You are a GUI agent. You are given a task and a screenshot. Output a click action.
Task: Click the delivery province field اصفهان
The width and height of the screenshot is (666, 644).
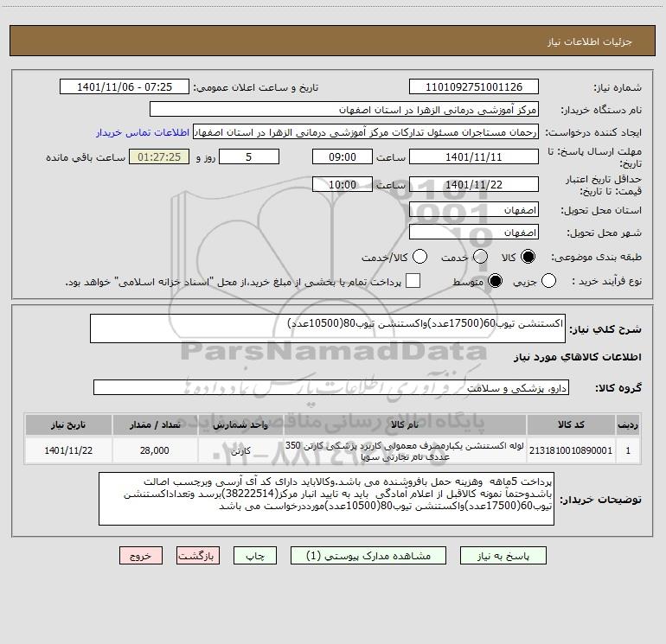tap(474, 210)
